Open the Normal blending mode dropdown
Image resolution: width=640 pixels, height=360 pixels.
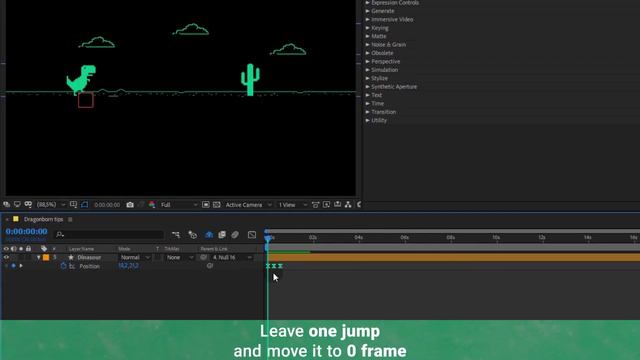(x=135, y=258)
